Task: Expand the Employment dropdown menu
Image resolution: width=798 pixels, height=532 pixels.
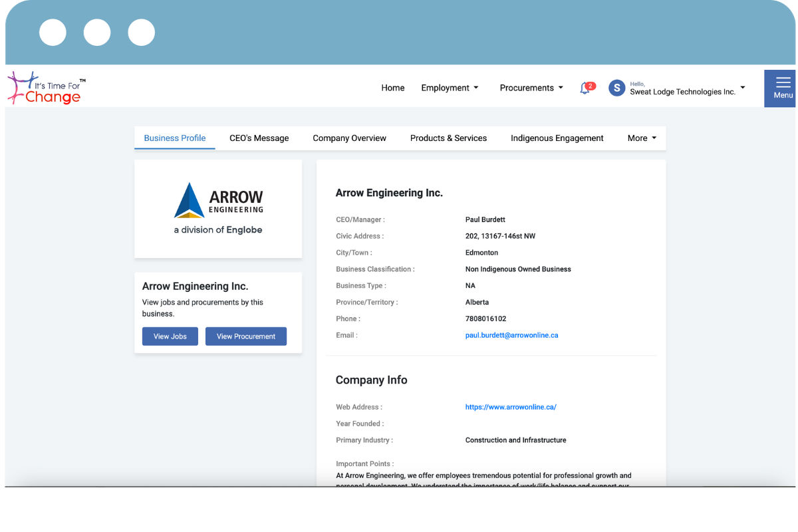Action: tap(450, 88)
